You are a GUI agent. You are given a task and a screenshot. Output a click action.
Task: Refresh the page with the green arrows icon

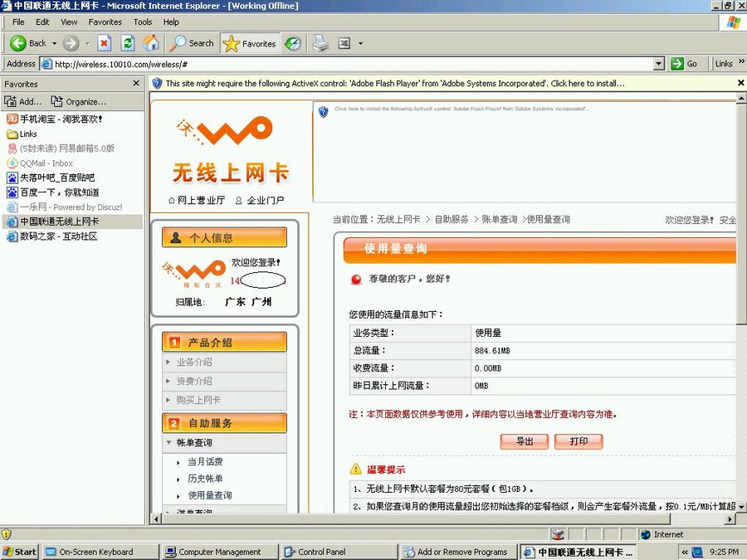pyautogui.click(x=128, y=43)
